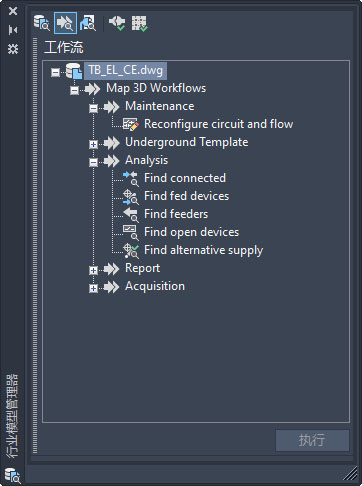This screenshot has width=362, height=486.
Task: Select Find alternative supply workflow
Action: point(203,250)
